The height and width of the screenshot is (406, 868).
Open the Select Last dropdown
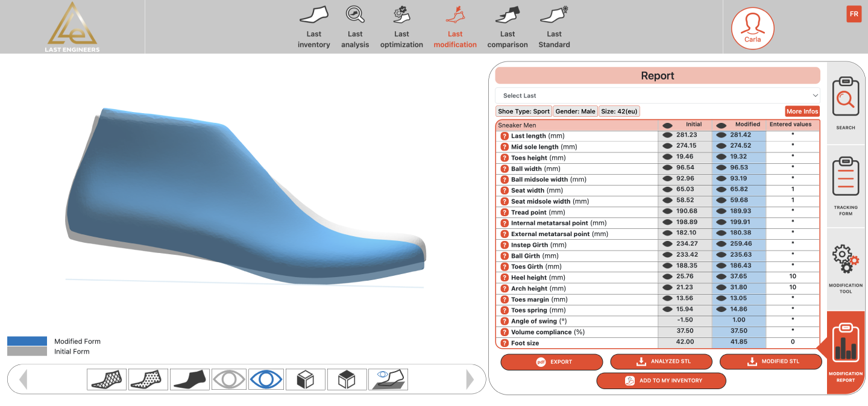[658, 96]
